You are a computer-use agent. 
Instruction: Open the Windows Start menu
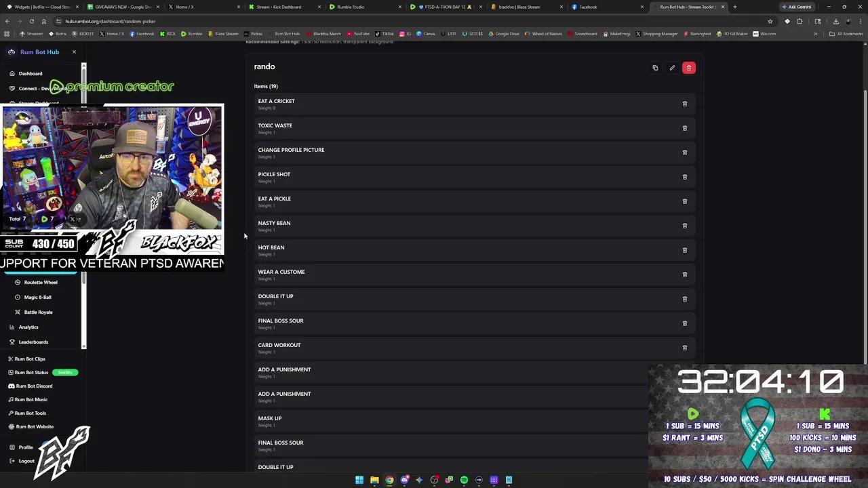(359, 480)
